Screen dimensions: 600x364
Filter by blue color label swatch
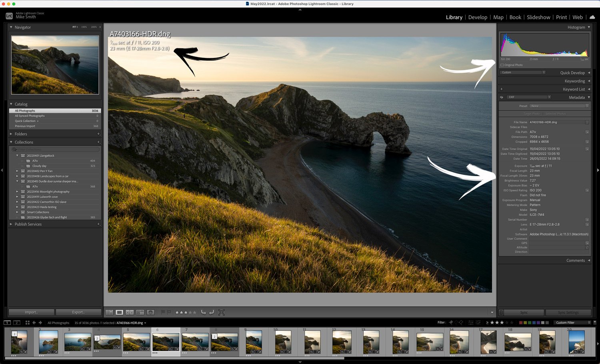[534, 322]
